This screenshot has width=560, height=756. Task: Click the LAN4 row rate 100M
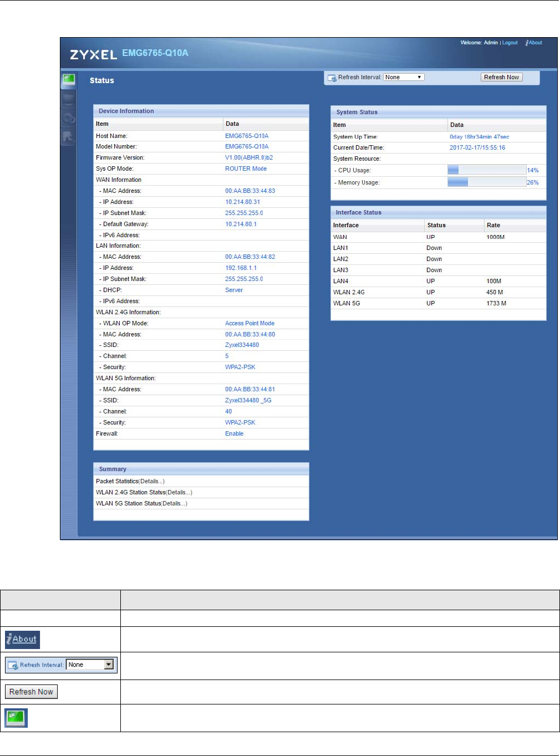494,281
